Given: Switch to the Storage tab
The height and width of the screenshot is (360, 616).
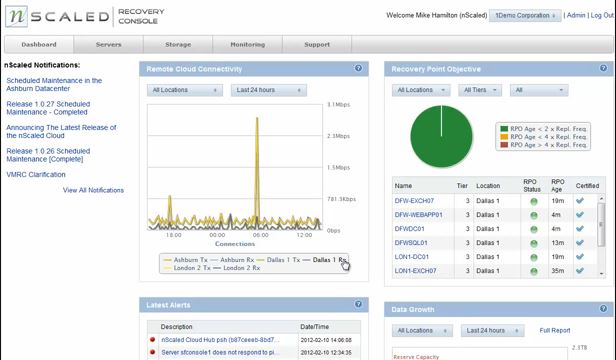Looking at the screenshot, I should point(178,44).
